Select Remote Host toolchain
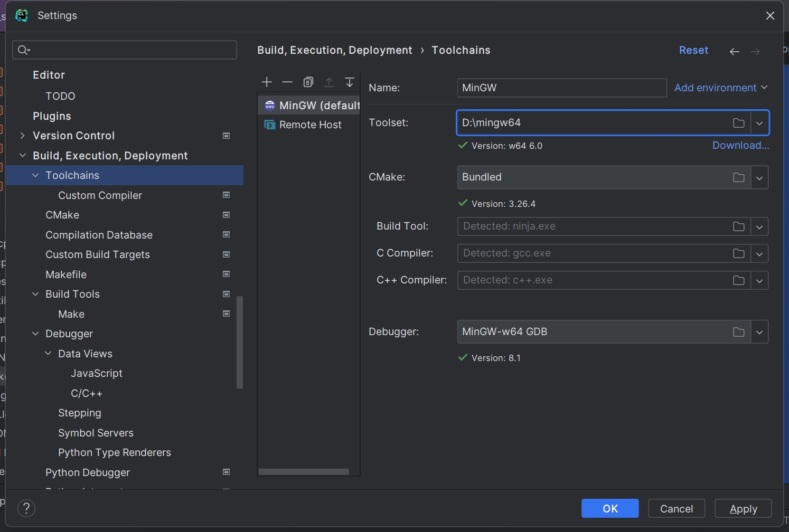Image resolution: width=789 pixels, height=532 pixels. click(309, 125)
